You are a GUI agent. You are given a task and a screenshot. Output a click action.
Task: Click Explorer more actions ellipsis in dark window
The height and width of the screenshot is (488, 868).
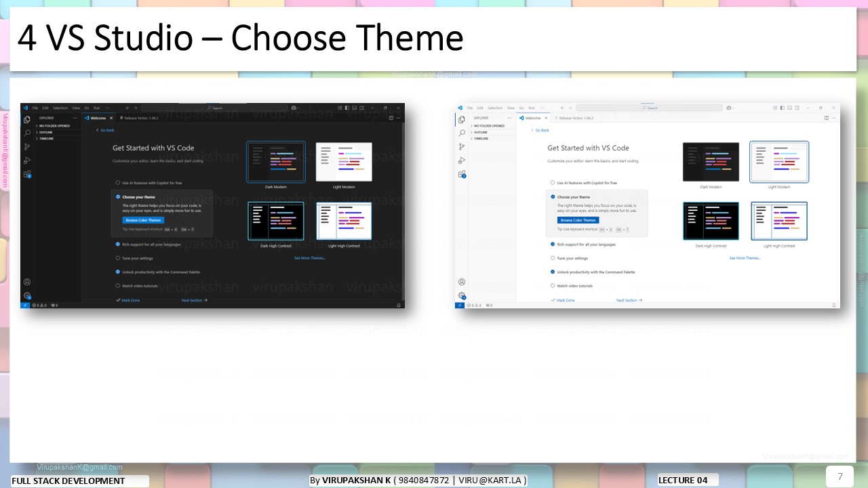point(75,118)
